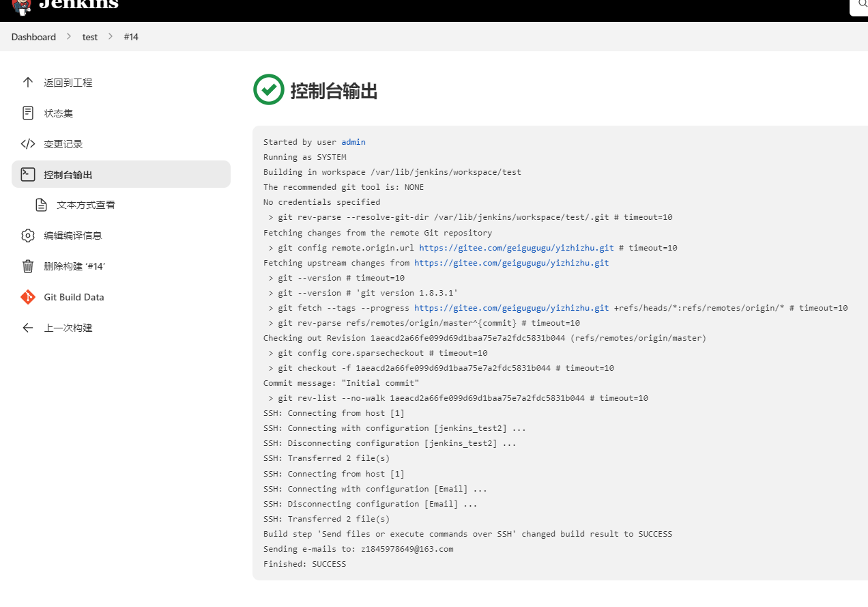Click the terminal icon beside 控制台输出

pos(28,174)
